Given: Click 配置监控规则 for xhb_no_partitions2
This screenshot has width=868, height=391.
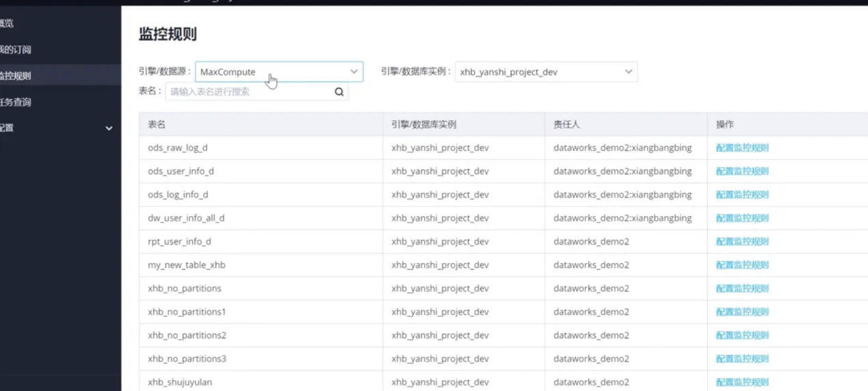Looking at the screenshot, I should (x=742, y=335).
